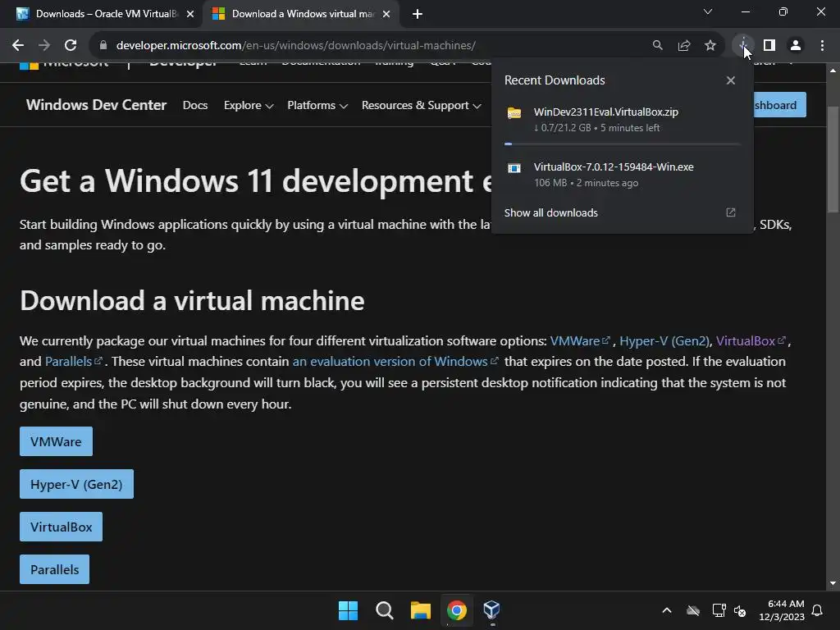Open the Chrome side panel
The height and width of the screenshot is (630, 840).
769,46
